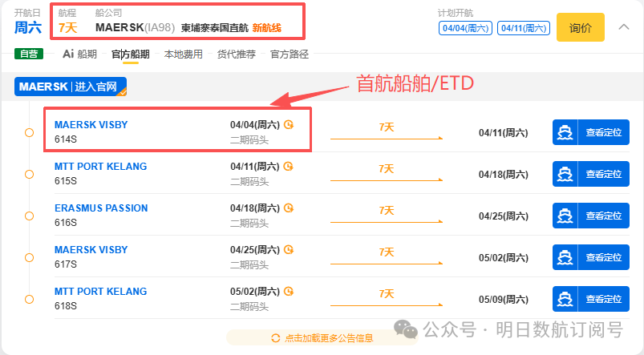This screenshot has width=644, height=355.
Task: Click the clock icon beside 04/25 departure
Action: 289,250
